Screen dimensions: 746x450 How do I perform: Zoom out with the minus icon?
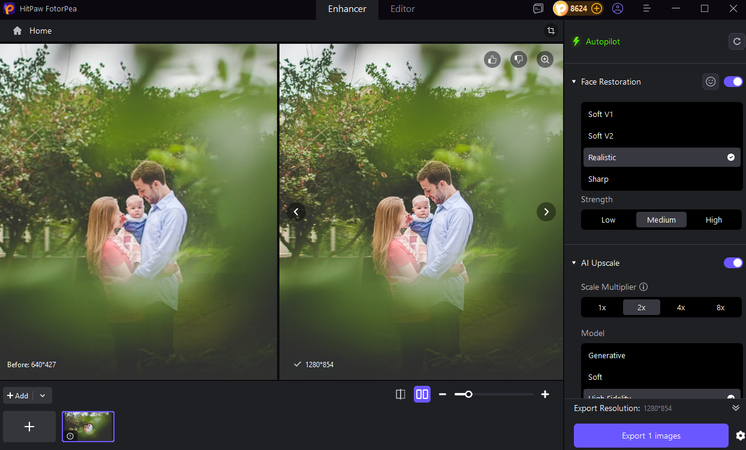pyautogui.click(x=442, y=394)
